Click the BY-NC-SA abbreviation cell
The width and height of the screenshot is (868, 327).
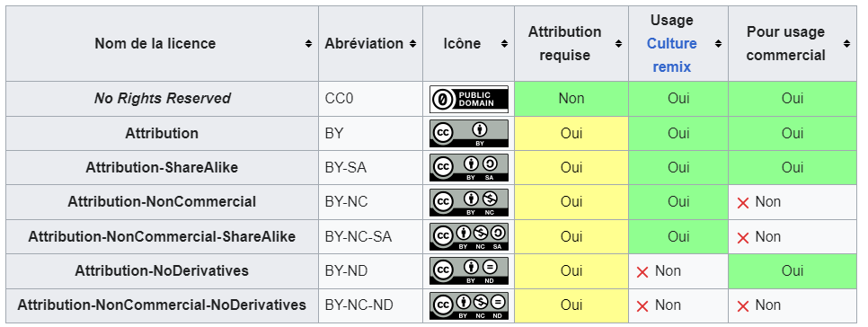pos(370,237)
